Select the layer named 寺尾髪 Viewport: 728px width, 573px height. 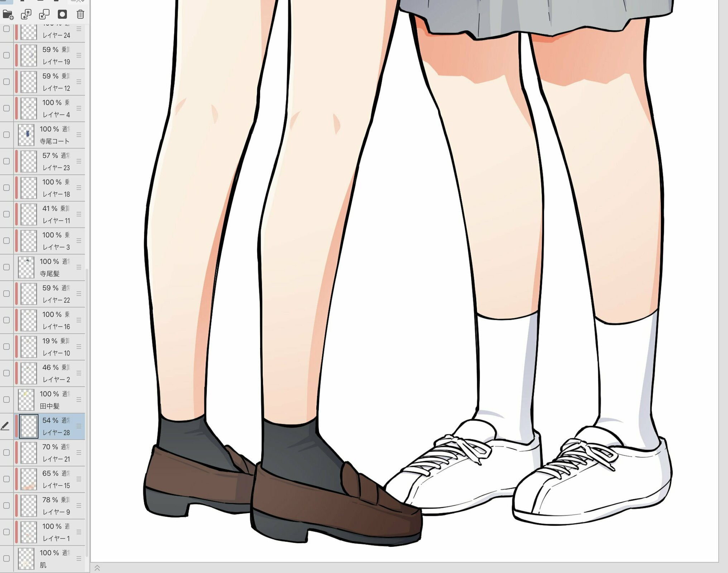tap(49, 274)
